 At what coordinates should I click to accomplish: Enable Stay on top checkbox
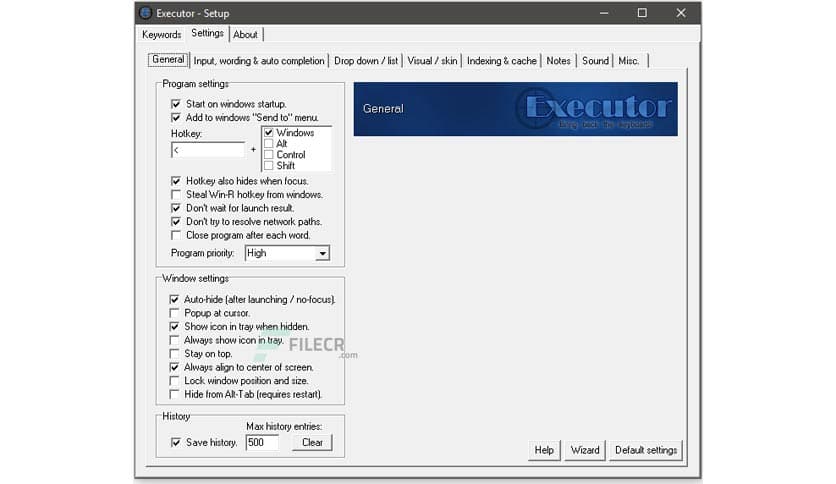tap(174, 353)
